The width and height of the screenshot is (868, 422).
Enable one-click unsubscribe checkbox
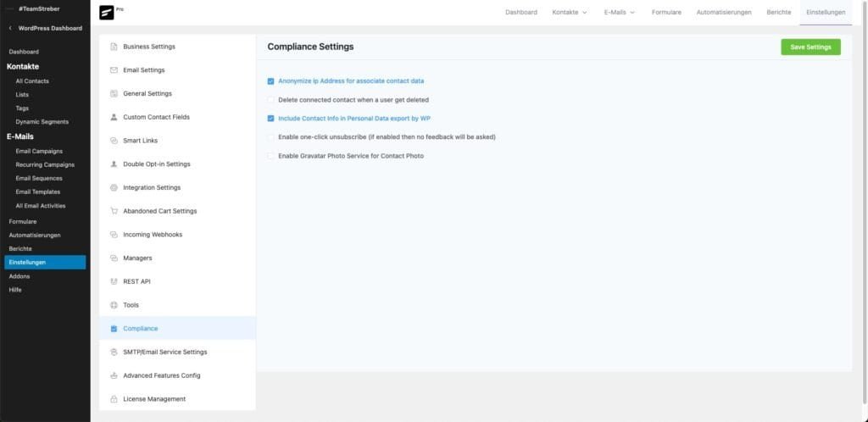click(270, 137)
